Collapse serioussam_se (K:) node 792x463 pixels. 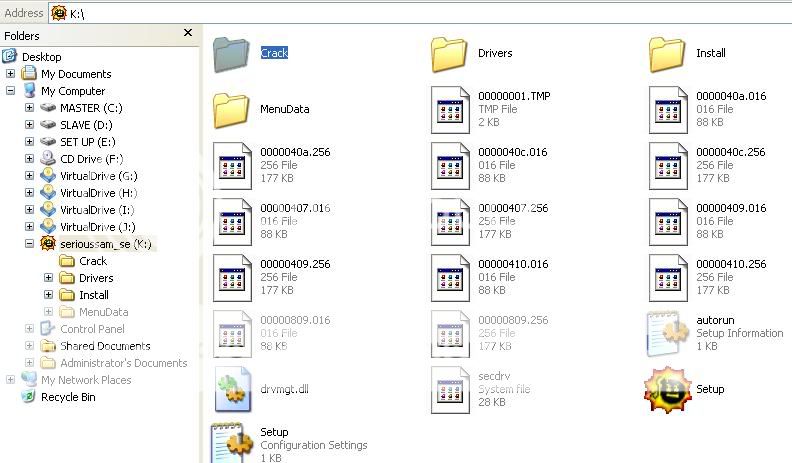pyautogui.click(x=29, y=244)
